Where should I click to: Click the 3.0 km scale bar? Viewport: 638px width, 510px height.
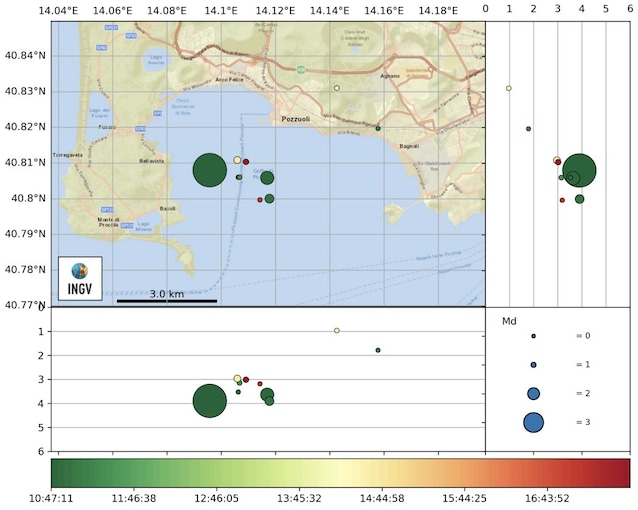pos(166,299)
